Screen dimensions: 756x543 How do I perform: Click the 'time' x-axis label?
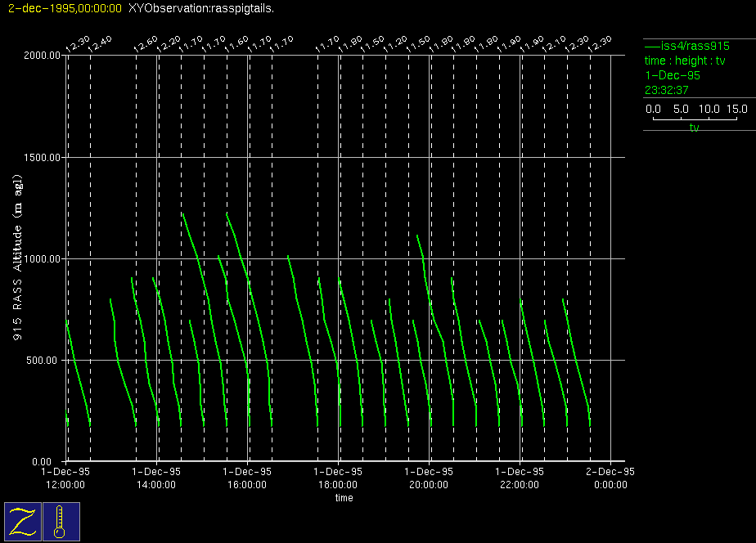344,498
